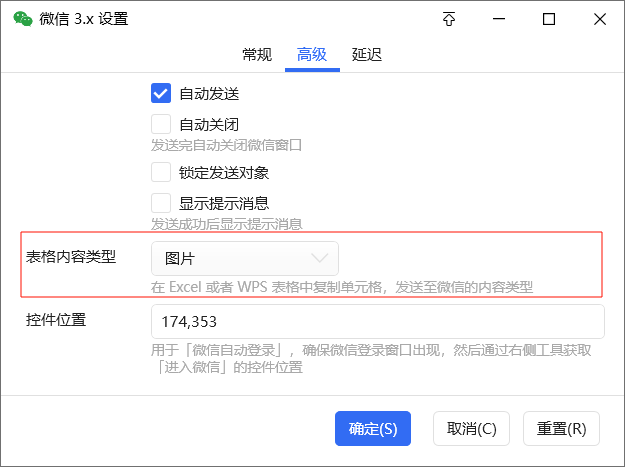Pin window on top with the arrow icon
Viewport: 625px width, 467px height.
[x=449, y=19]
